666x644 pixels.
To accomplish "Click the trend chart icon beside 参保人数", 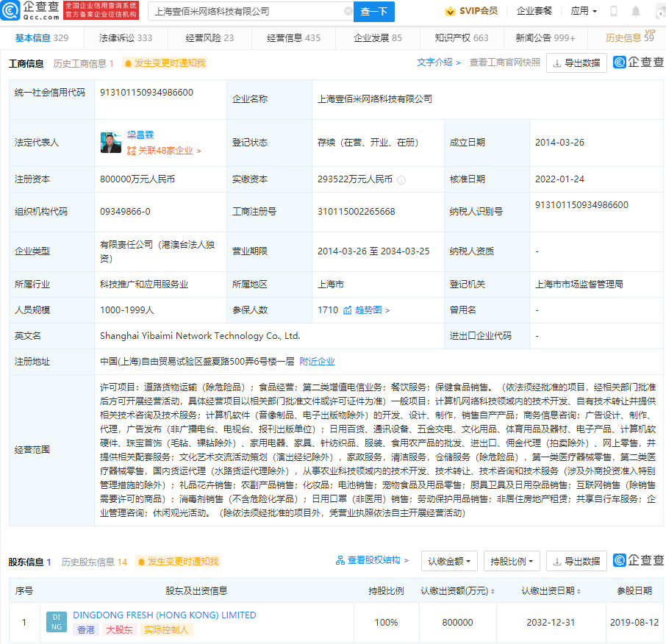I will (348, 310).
